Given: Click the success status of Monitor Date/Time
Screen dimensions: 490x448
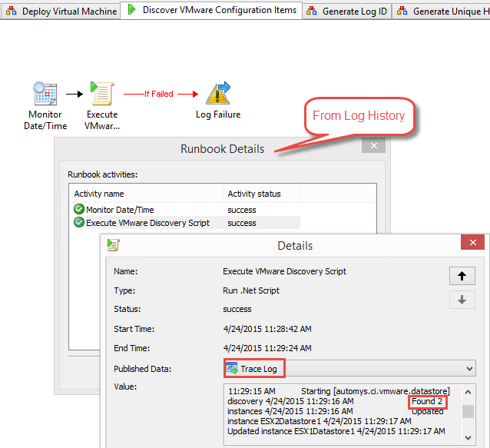Looking at the screenshot, I should click(x=242, y=210).
